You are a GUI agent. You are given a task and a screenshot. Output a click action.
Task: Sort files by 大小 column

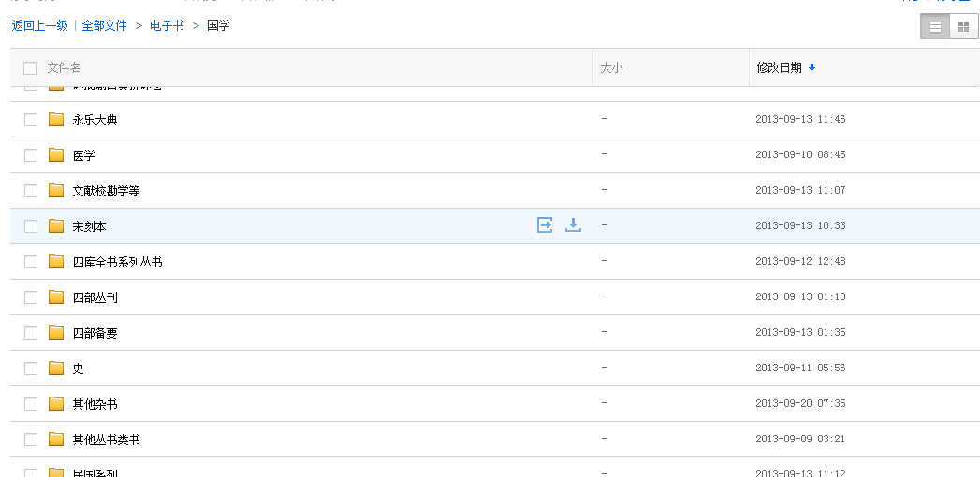(611, 68)
